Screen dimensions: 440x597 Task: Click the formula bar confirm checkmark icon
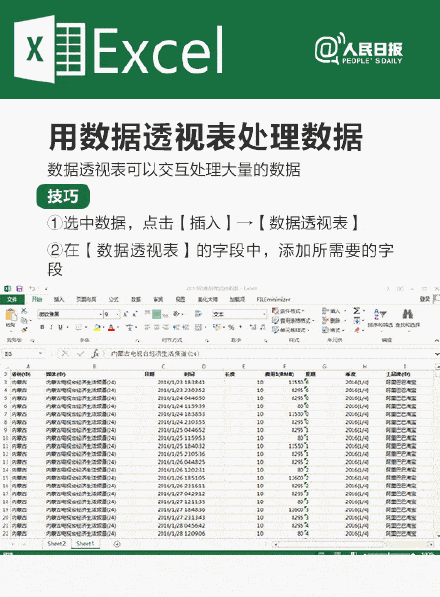[x=80, y=354]
